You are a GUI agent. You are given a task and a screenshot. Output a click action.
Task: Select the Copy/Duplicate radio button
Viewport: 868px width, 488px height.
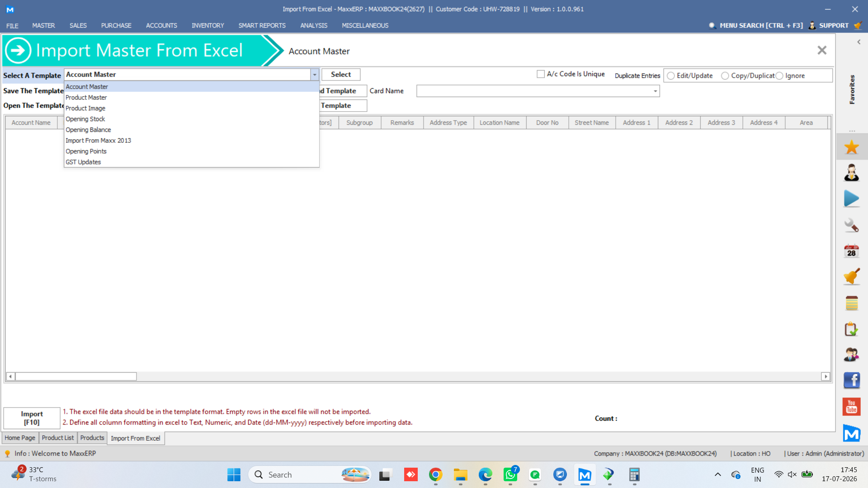coord(725,76)
